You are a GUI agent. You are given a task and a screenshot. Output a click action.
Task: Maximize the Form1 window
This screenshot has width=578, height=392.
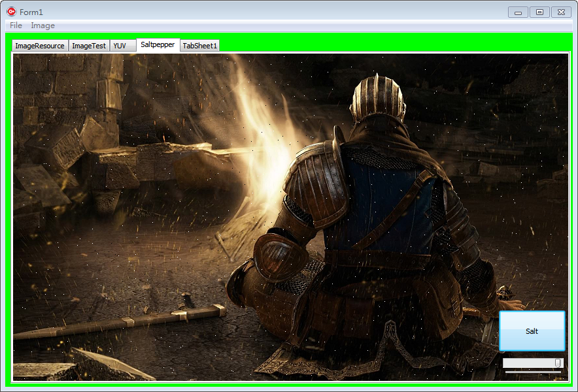(539, 12)
